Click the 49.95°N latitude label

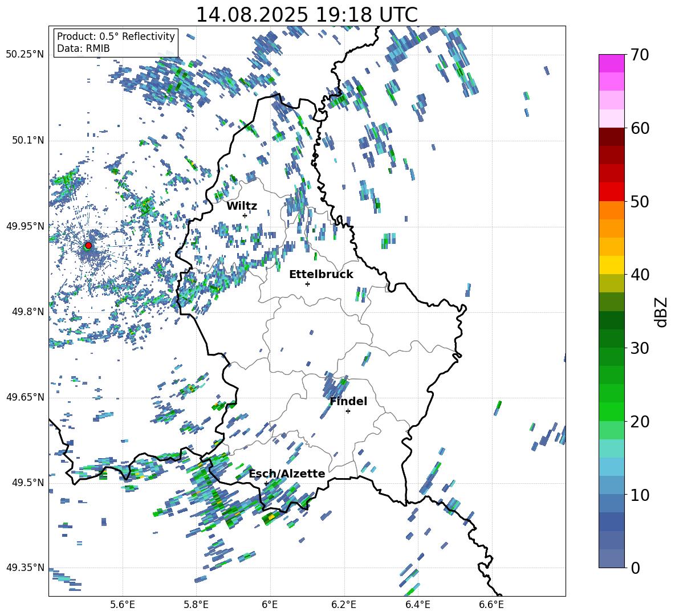point(25,226)
